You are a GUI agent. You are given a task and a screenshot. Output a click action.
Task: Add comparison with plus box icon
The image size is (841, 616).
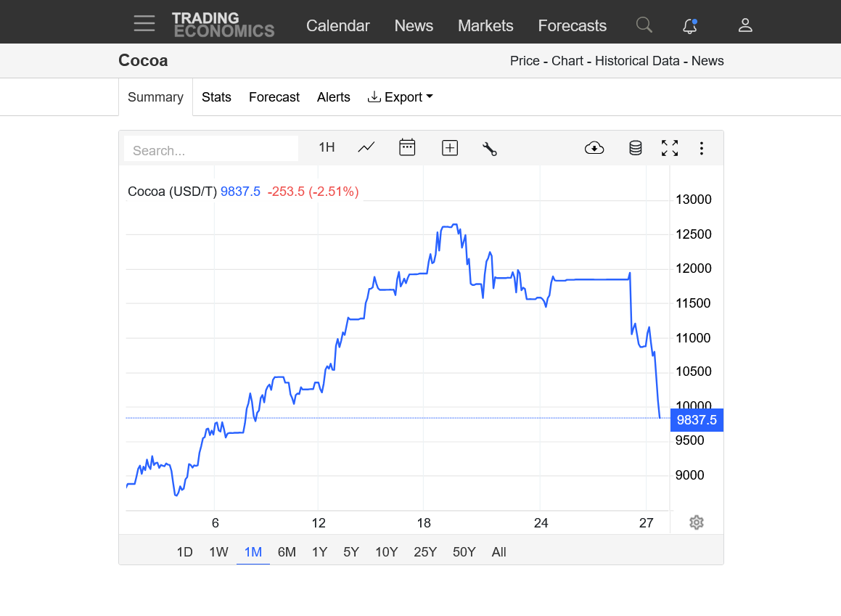[450, 148]
